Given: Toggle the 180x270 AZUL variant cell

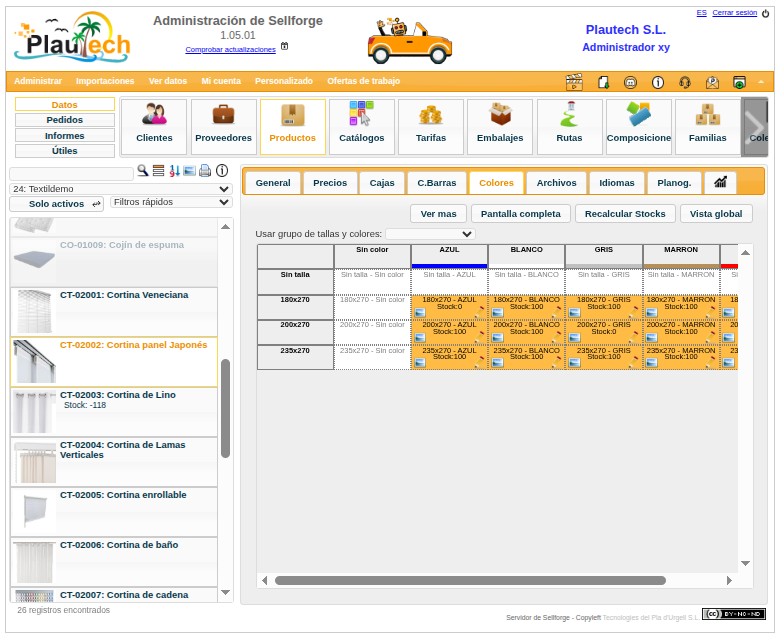Looking at the screenshot, I should (x=449, y=307).
